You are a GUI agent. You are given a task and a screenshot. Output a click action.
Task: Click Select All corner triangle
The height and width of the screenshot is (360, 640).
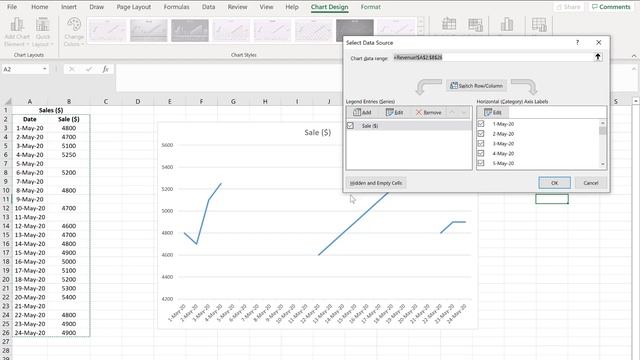click(x=7, y=101)
